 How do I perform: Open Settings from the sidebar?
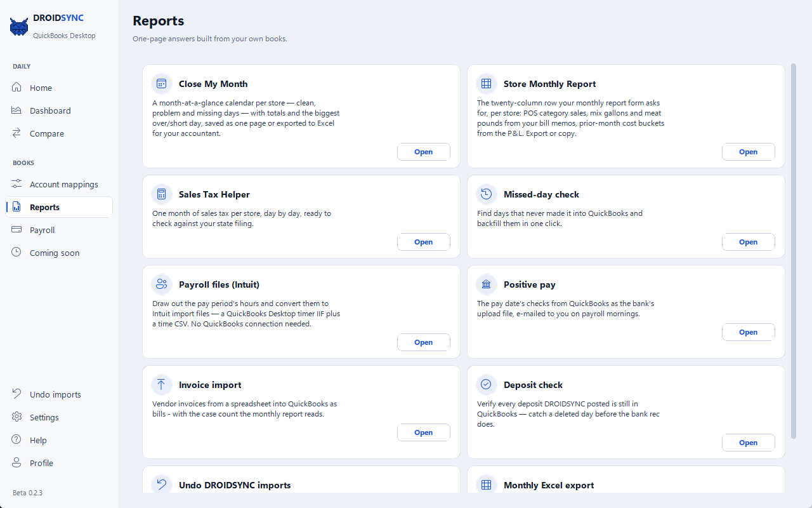pyautogui.click(x=59, y=417)
